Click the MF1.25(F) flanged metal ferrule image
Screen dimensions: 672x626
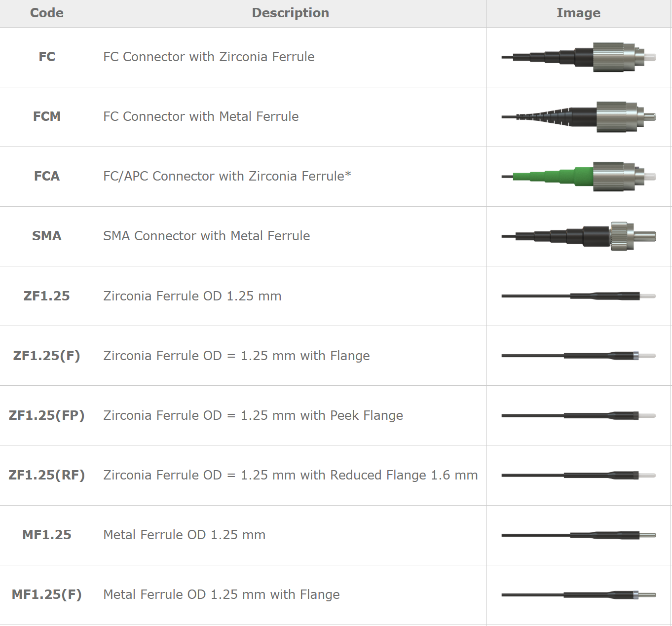579,594
